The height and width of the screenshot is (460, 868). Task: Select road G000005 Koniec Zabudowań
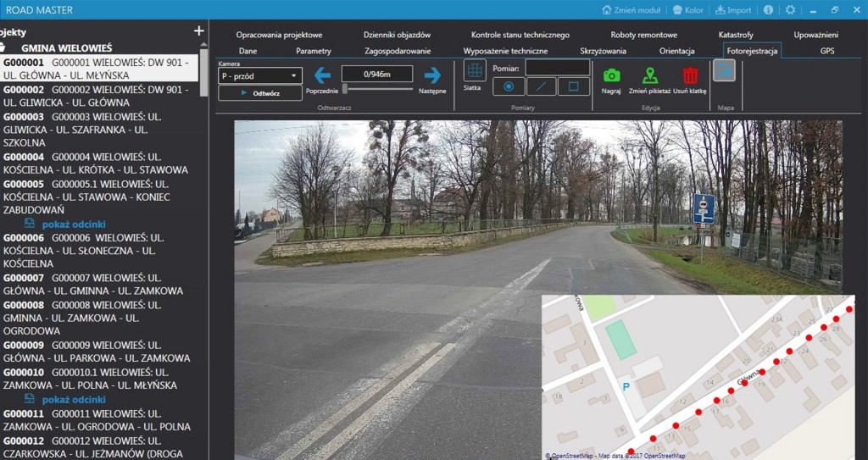point(98,197)
